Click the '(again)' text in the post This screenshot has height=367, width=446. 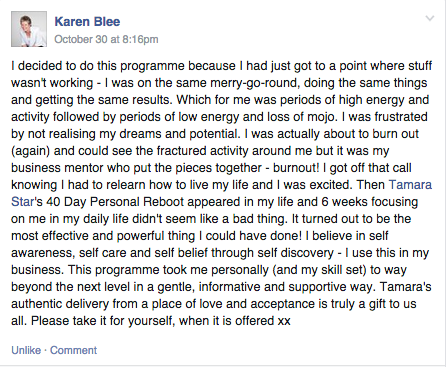click(30, 151)
